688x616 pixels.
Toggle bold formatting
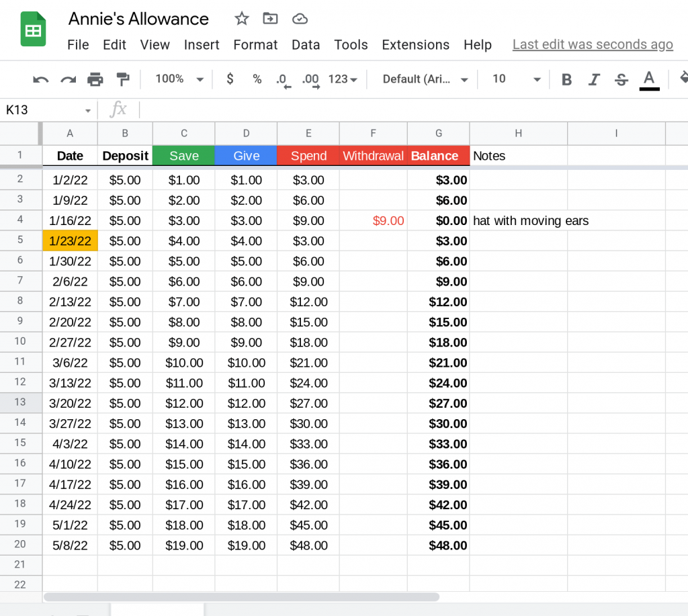click(x=566, y=79)
